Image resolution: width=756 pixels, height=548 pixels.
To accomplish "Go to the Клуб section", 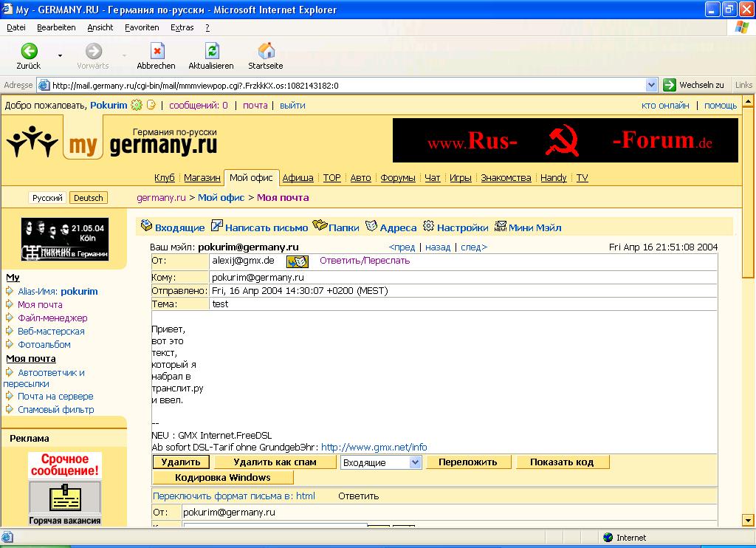I will [165, 177].
